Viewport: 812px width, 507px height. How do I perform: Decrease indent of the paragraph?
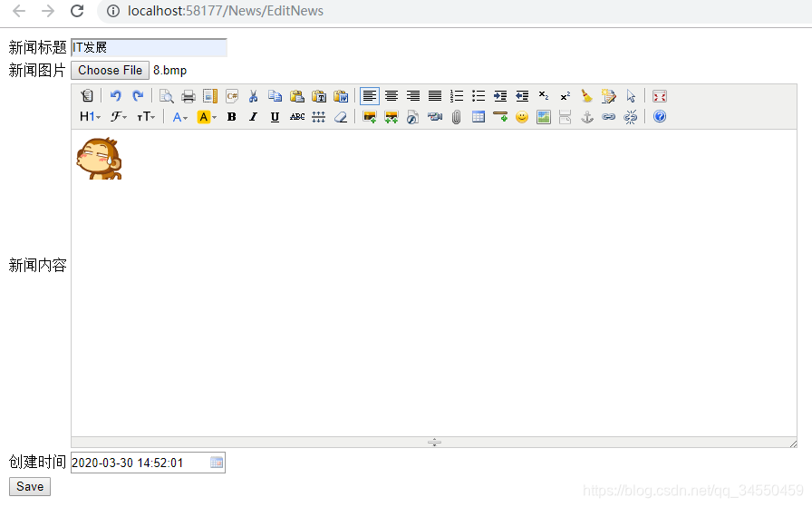pyautogui.click(x=521, y=96)
